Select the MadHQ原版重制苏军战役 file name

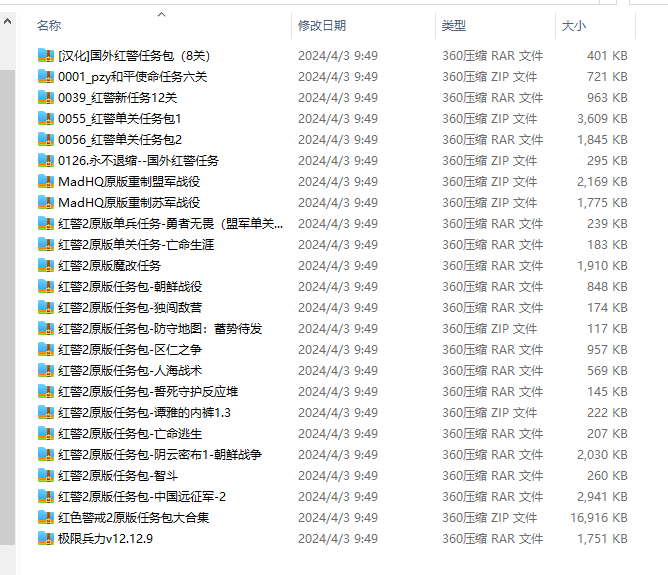point(129,202)
